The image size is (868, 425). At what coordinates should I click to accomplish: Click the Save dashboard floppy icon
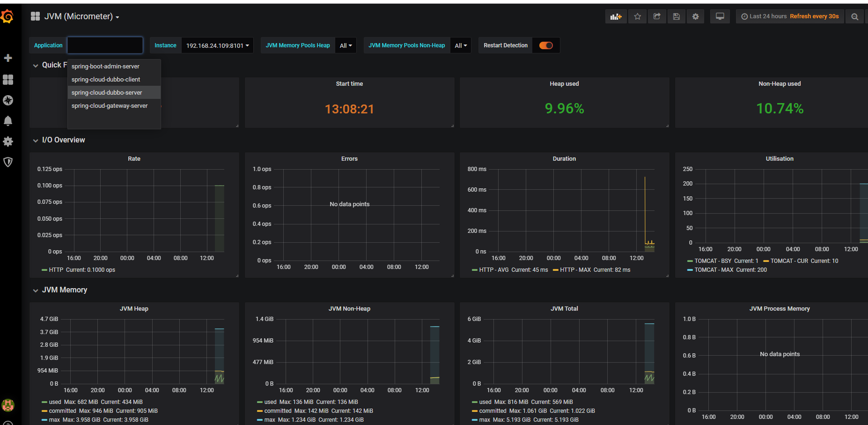point(676,16)
